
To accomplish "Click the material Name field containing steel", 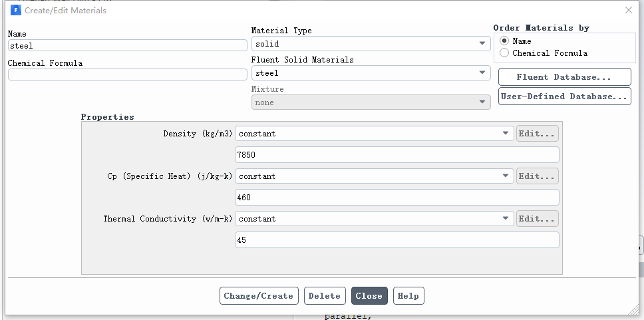I will pos(127,46).
